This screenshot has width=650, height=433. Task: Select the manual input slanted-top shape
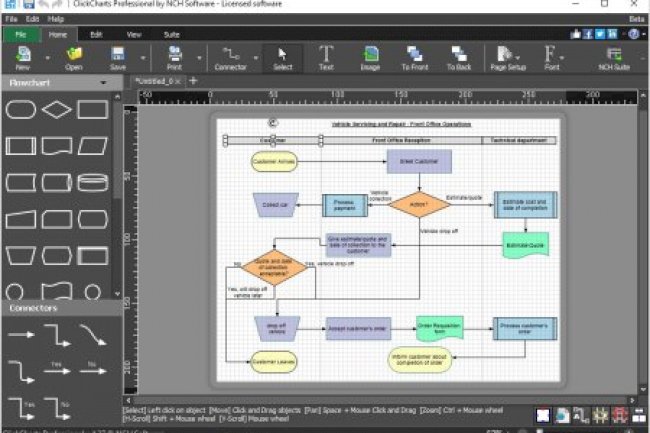click(21, 219)
